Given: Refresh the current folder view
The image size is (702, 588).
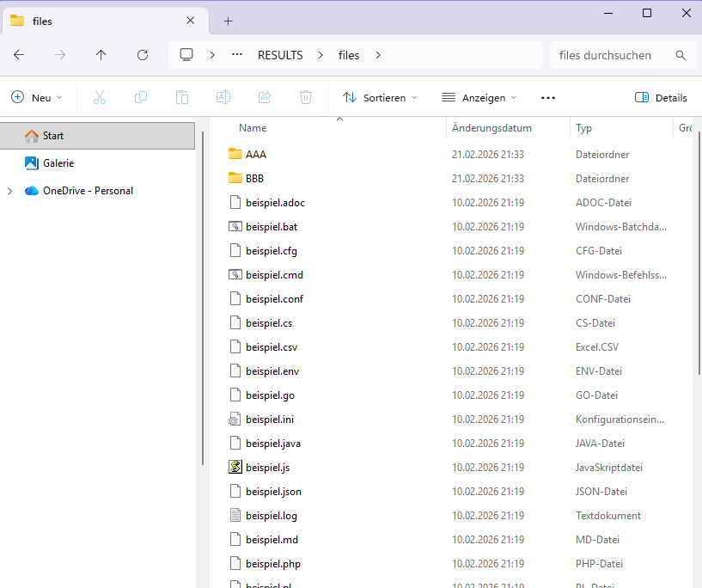Looking at the screenshot, I should tap(143, 55).
